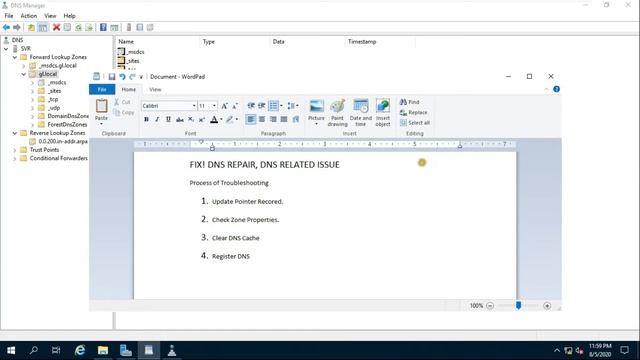Viewport: 640px width, 360px height.
Task: Open WordPad File tab
Action: (102, 89)
